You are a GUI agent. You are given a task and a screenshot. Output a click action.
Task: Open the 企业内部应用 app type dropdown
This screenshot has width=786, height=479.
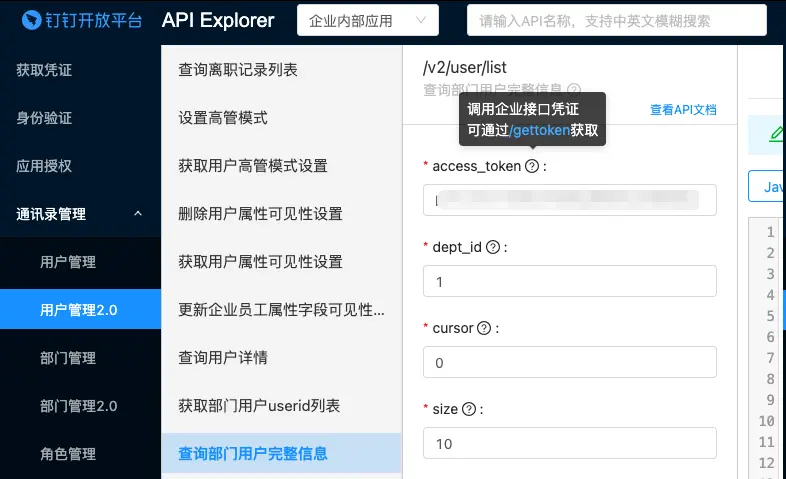(x=367, y=21)
